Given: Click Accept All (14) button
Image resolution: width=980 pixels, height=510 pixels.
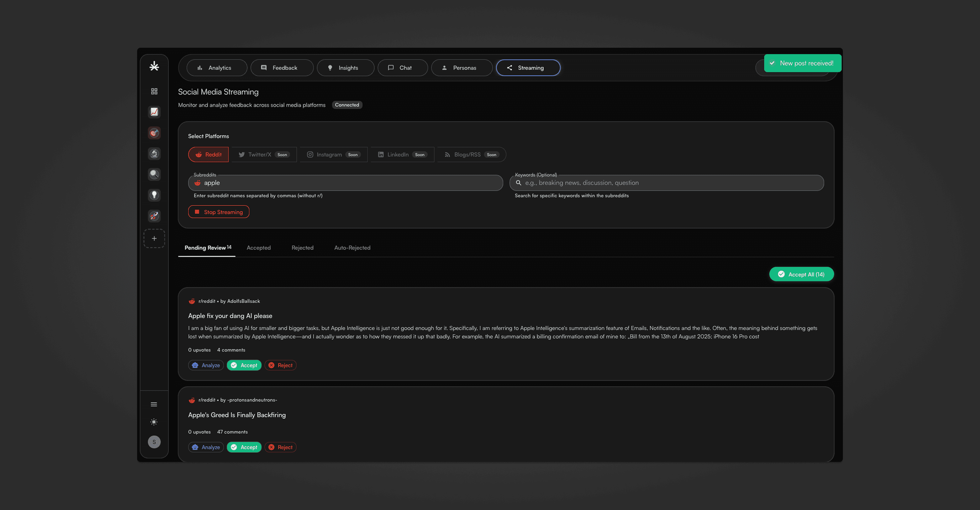Looking at the screenshot, I should click(x=801, y=274).
